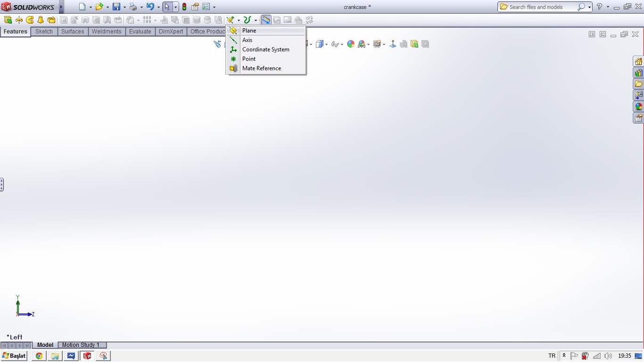Image resolution: width=644 pixels, height=362 pixels.
Task: Pick Point from the reference geometry flyout
Action: pyautogui.click(x=248, y=58)
